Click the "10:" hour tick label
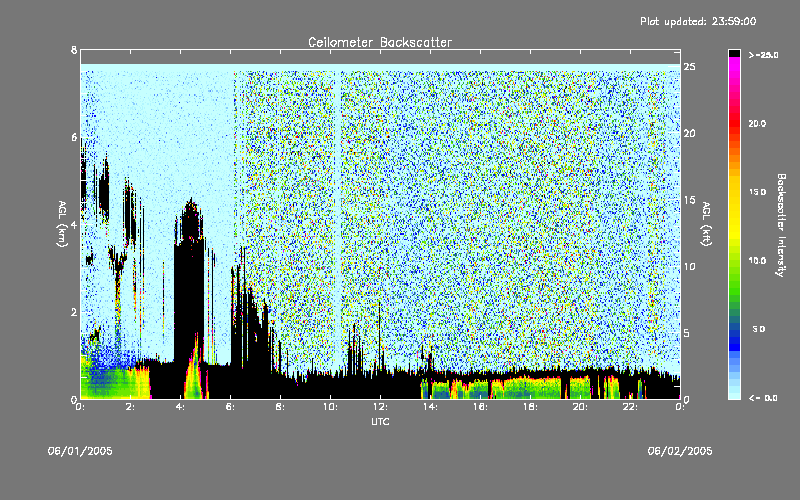 [330, 407]
